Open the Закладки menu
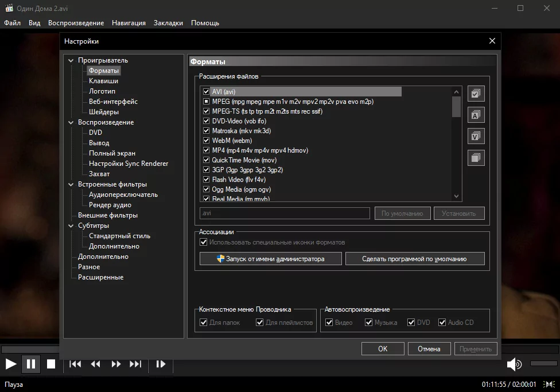 (x=168, y=23)
